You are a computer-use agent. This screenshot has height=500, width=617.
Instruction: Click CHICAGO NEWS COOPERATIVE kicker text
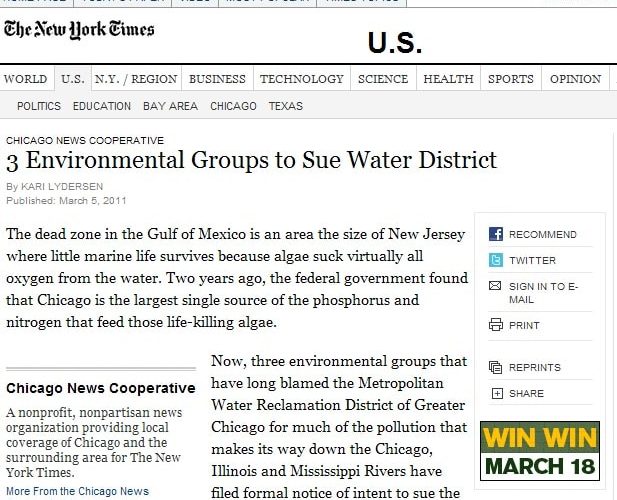pyautogui.click(x=85, y=140)
